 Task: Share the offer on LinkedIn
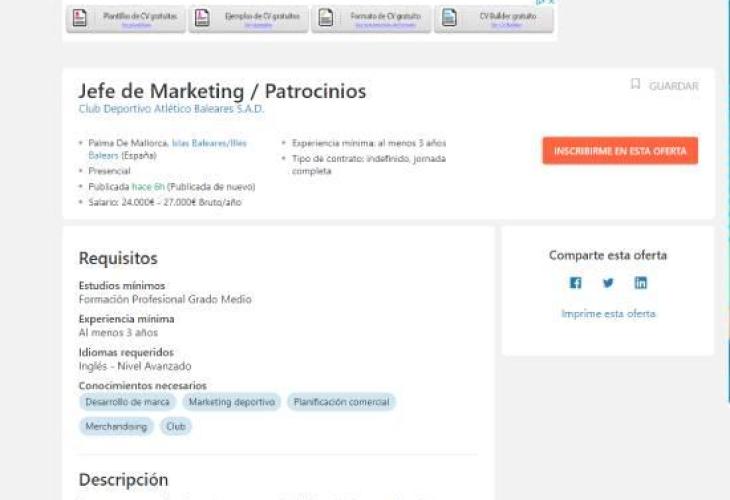(641, 283)
